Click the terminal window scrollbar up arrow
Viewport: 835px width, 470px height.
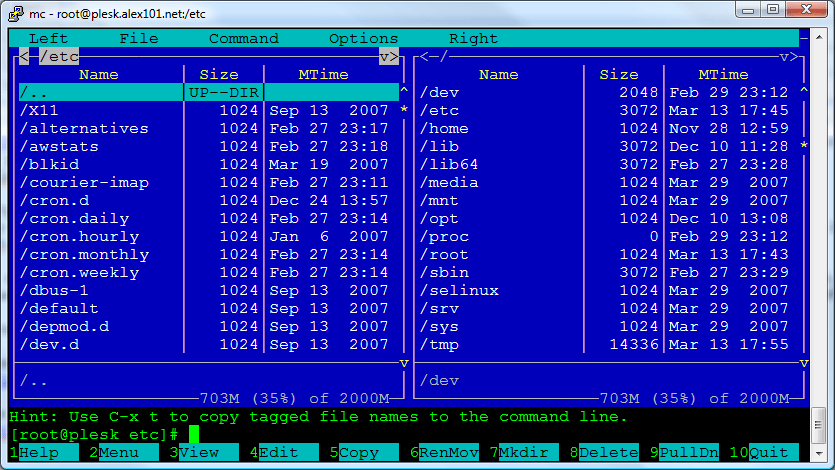(819, 37)
